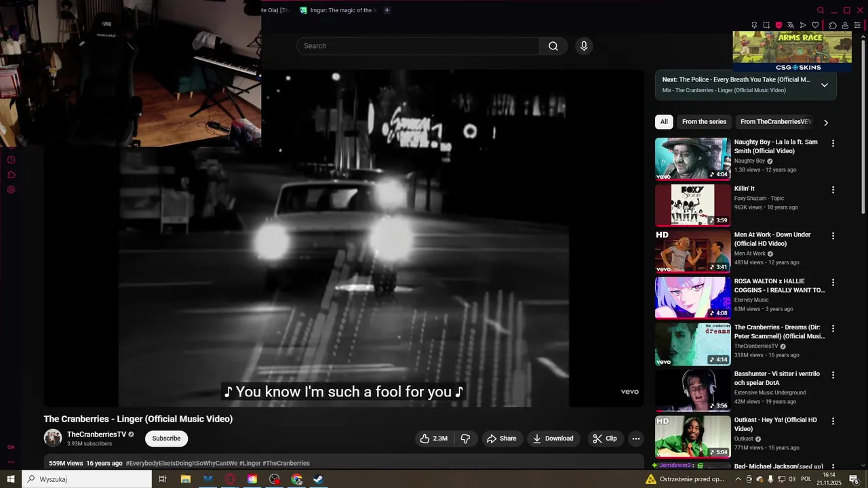Open Steam from the taskbar
This screenshot has width=868, height=488.
pyautogui.click(x=318, y=479)
